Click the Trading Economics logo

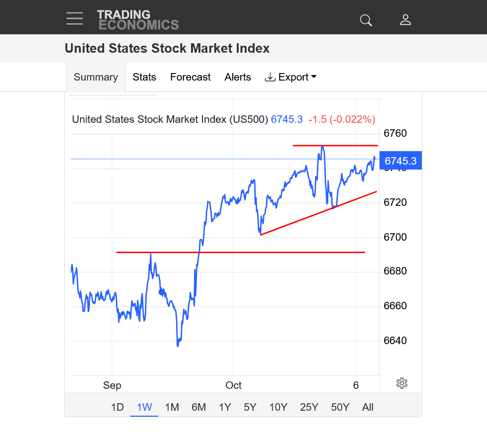(138, 20)
